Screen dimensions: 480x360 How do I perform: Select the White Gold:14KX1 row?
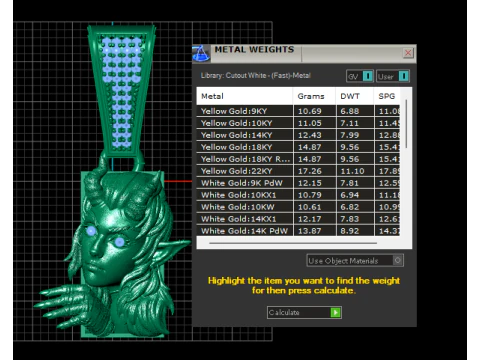pos(298,219)
